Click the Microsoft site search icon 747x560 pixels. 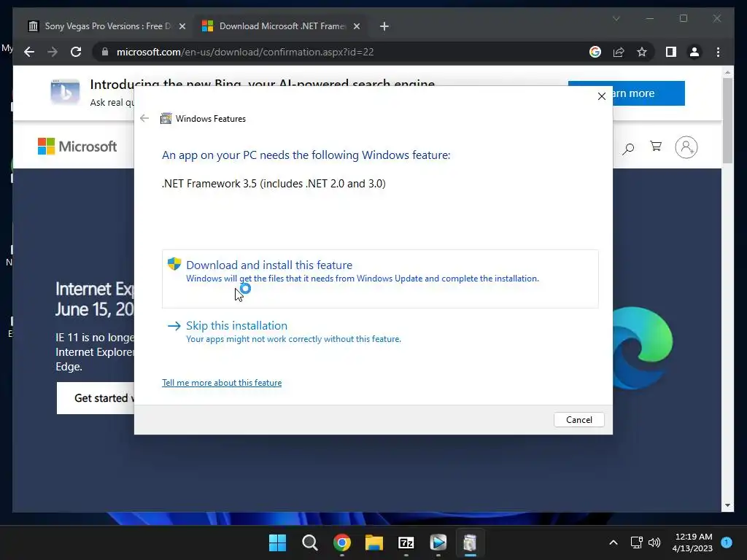tap(628, 149)
